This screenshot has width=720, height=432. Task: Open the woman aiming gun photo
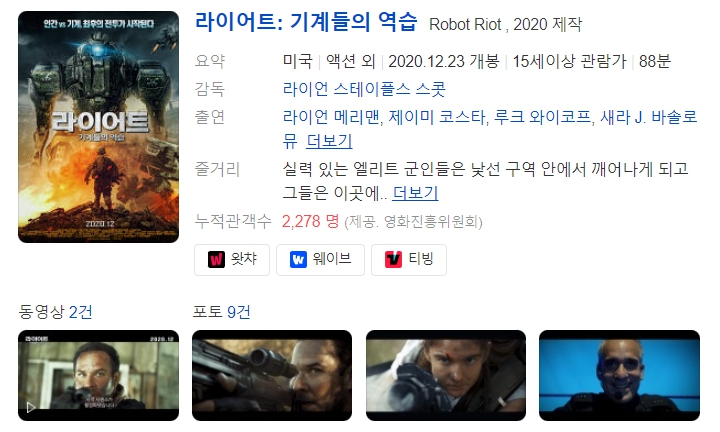point(446,375)
